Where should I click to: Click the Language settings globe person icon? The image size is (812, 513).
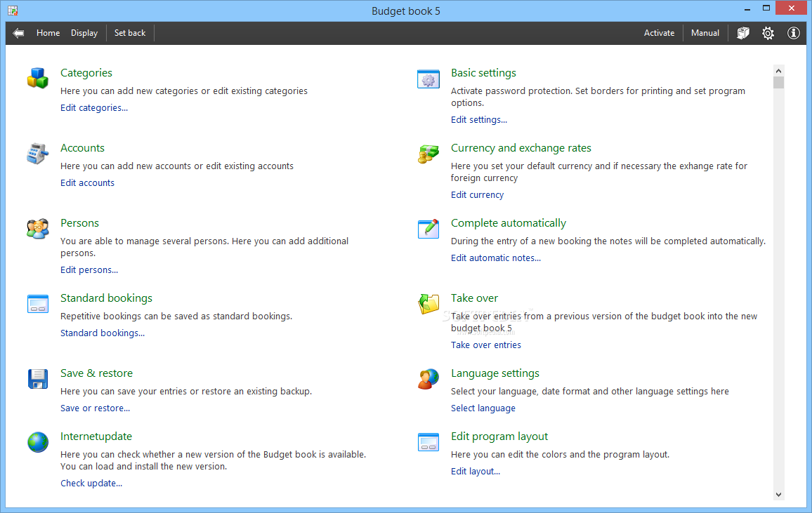click(428, 378)
